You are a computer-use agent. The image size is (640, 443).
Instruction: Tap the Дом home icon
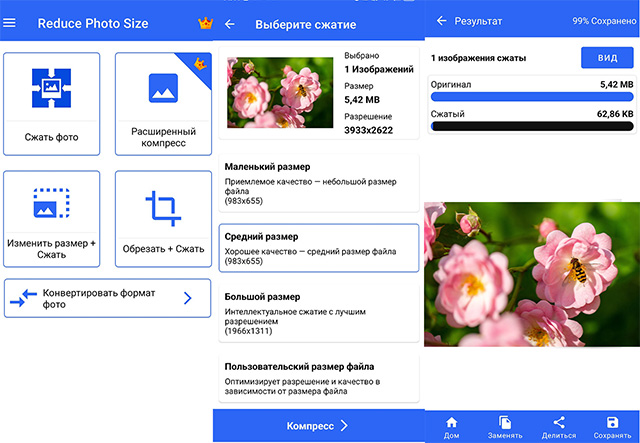(x=451, y=422)
